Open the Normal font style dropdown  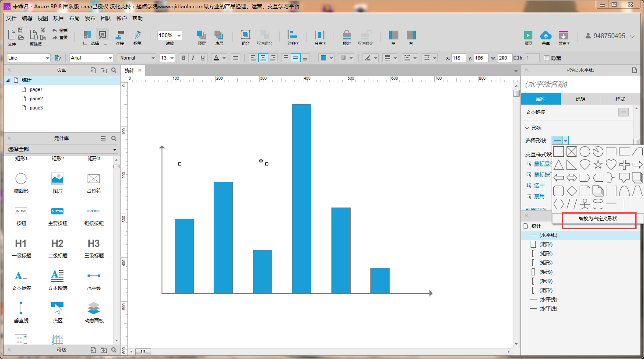[153, 58]
